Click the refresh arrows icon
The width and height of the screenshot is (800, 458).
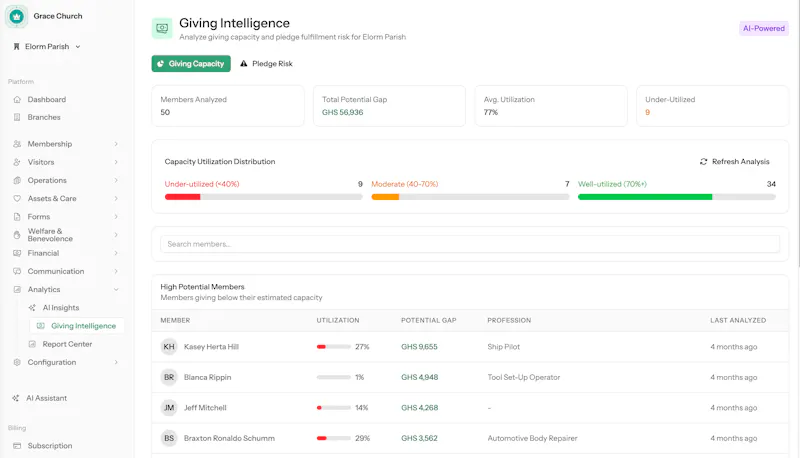(x=704, y=162)
